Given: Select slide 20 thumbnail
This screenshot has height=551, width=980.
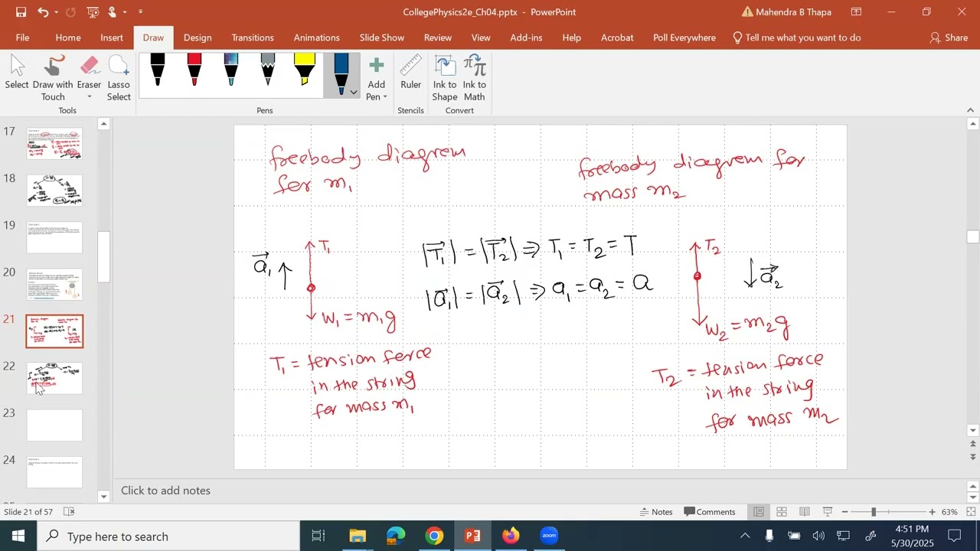Looking at the screenshot, I should (54, 284).
